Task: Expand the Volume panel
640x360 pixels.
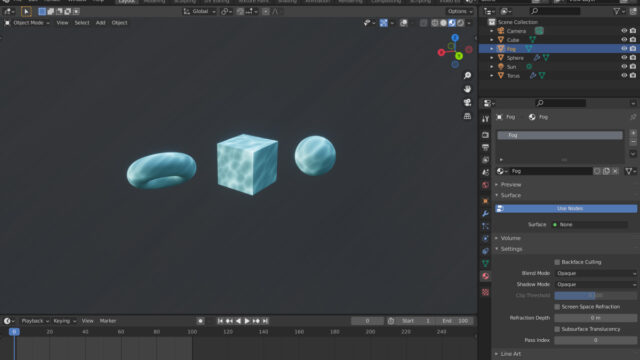Action: tap(511, 238)
